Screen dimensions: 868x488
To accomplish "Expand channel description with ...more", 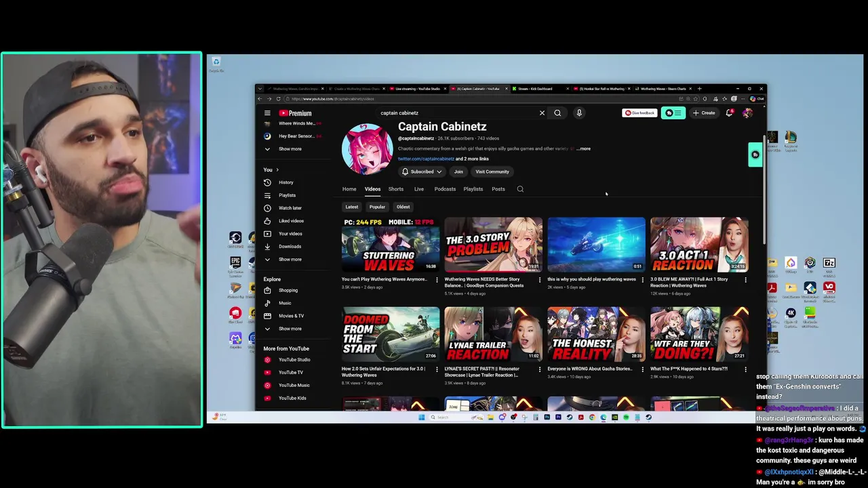I will coord(583,148).
